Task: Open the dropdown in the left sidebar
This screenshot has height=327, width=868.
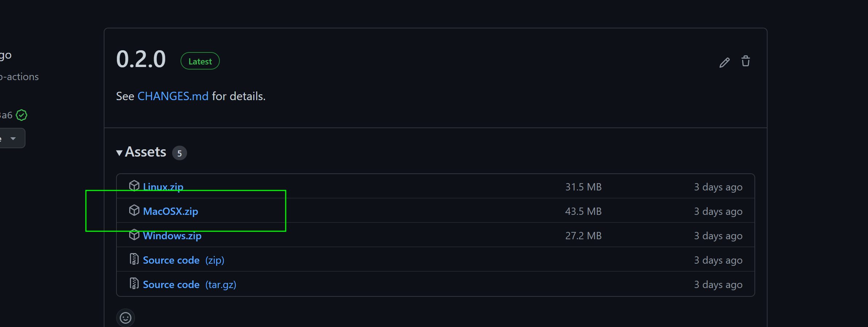Action: tap(13, 138)
